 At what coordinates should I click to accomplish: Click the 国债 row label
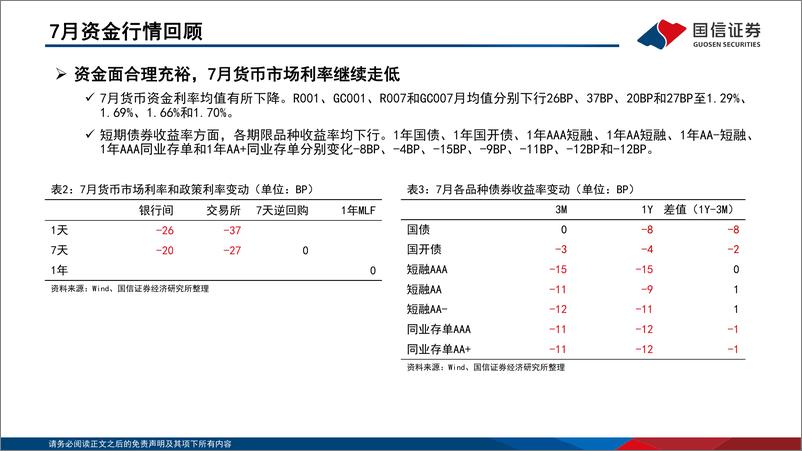(x=418, y=230)
